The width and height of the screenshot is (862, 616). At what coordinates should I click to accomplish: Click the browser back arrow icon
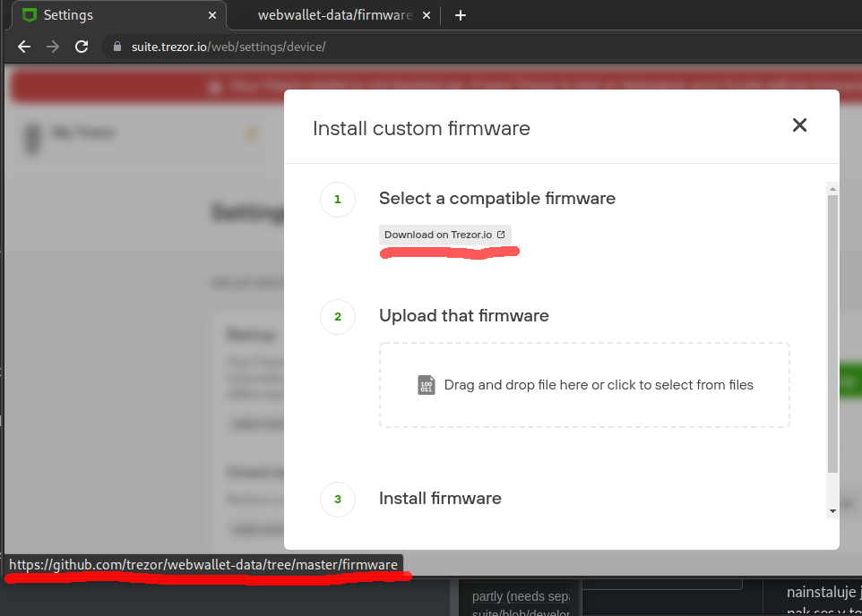point(23,47)
